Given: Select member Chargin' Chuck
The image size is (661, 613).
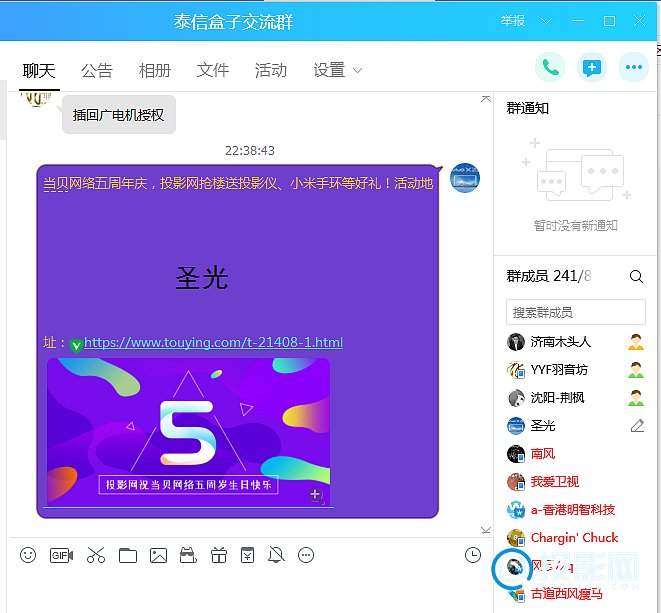Looking at the screenshot, I should (575, 538).
